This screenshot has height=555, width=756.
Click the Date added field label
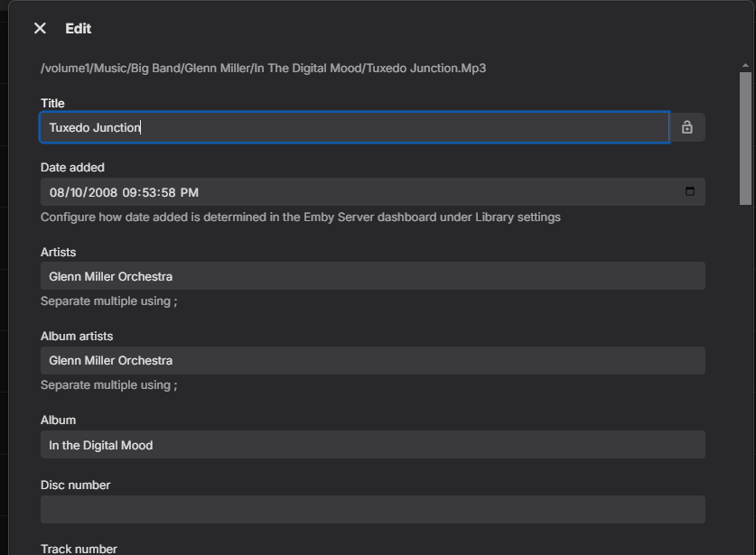pyautogui.click(x=72, y=167)
